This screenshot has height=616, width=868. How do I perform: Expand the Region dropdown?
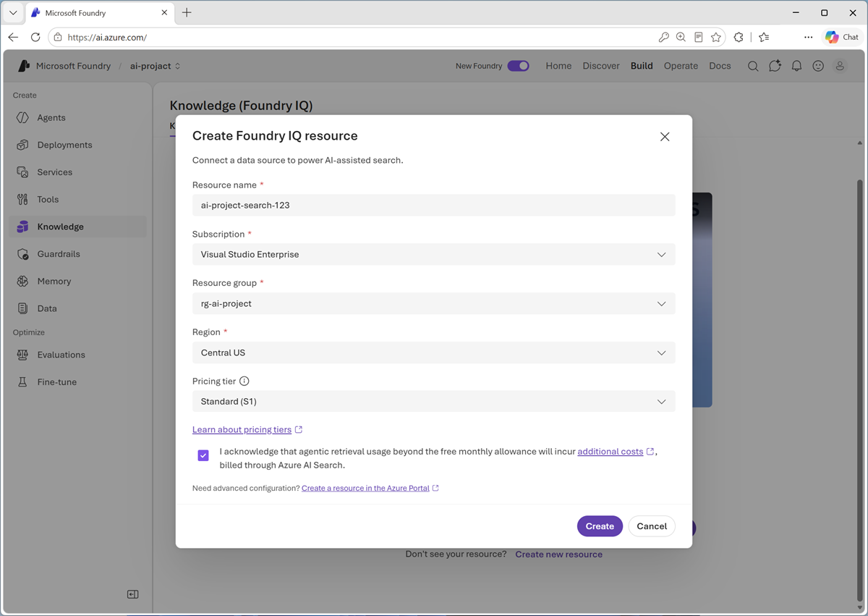(434, 353)
